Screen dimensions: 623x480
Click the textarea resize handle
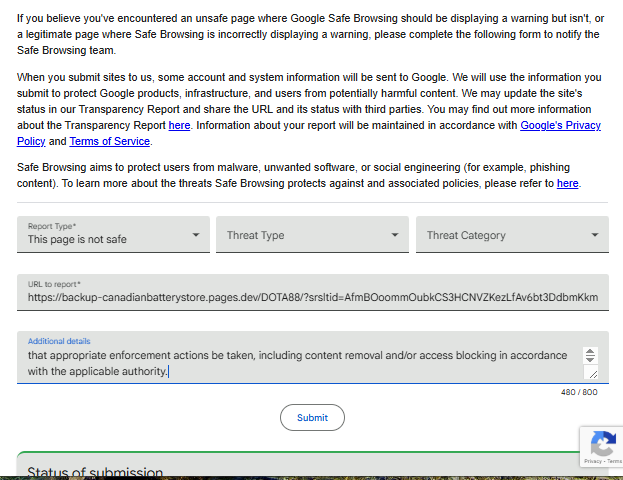(x=593, y=374)
